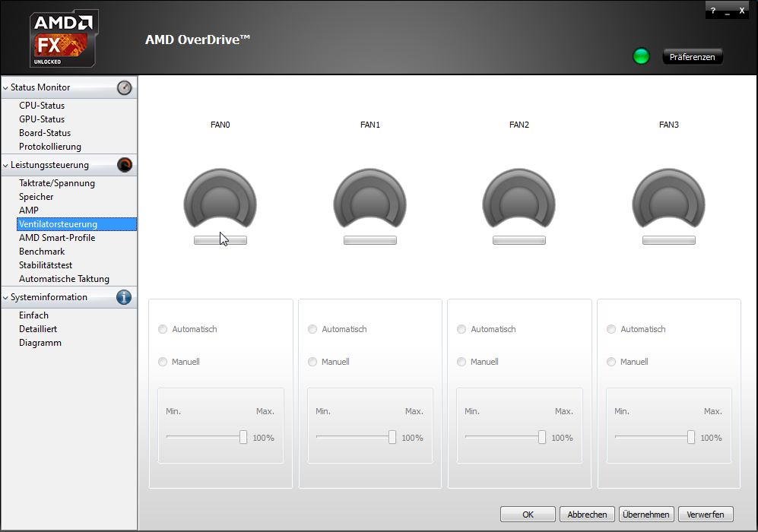Click the Abbrechen button
This screenshot has width=758, height=532.
point(587,515)
